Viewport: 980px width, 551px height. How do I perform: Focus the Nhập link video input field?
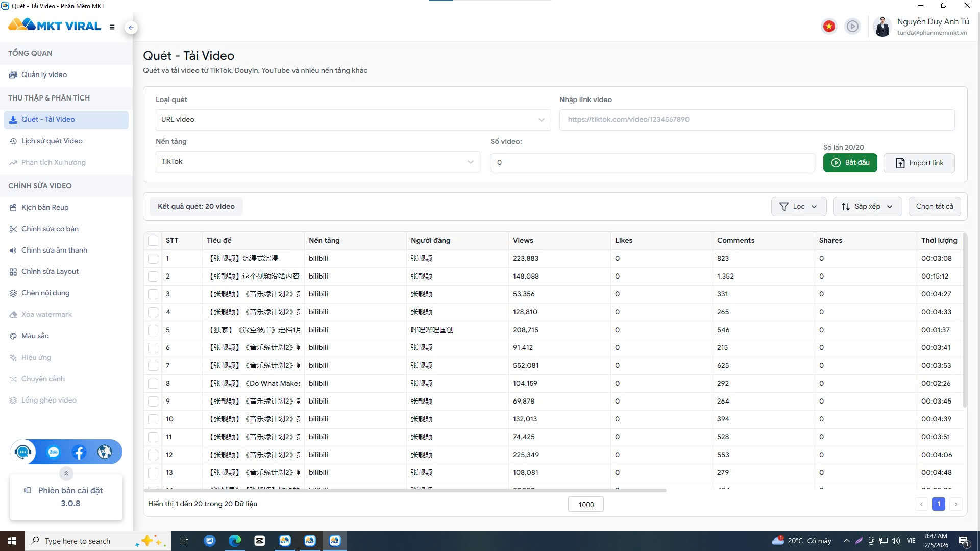[756, 120]
